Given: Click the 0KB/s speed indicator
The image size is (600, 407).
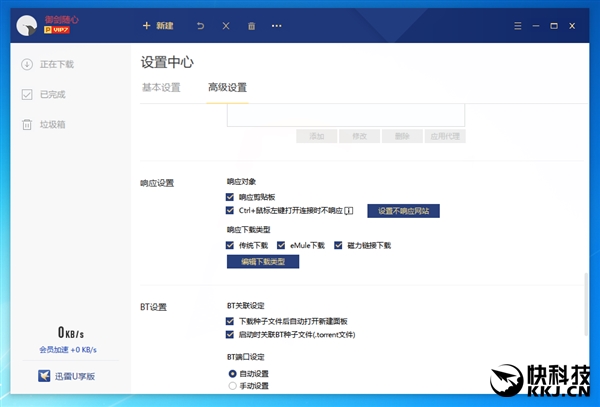Looking at the screenshot, I should pos(71,332).
